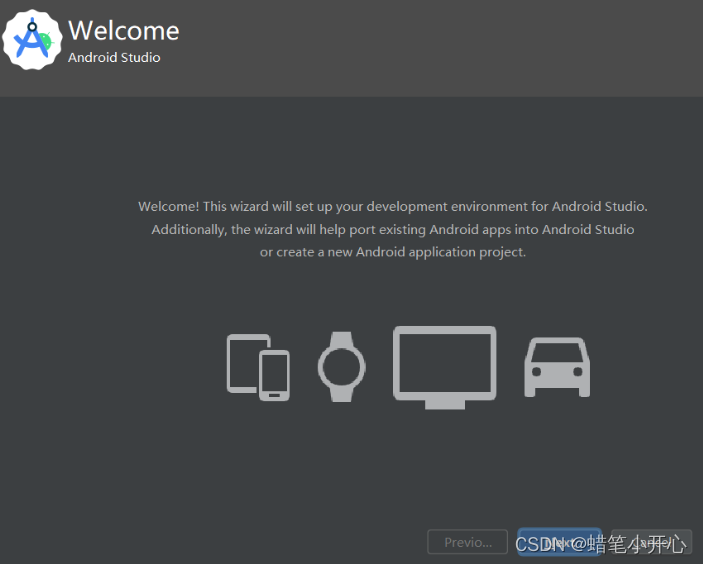Click the line starting 'Additionally, the wizard will help'

pos(393,230)
